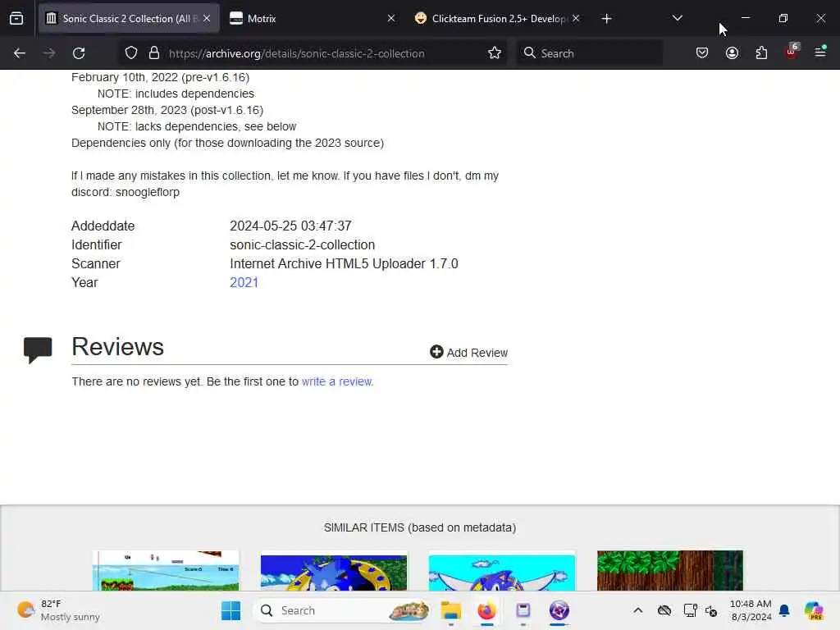Click 'Dependencies only' line of text
This screenshot has height=630, width=840.
228,143
